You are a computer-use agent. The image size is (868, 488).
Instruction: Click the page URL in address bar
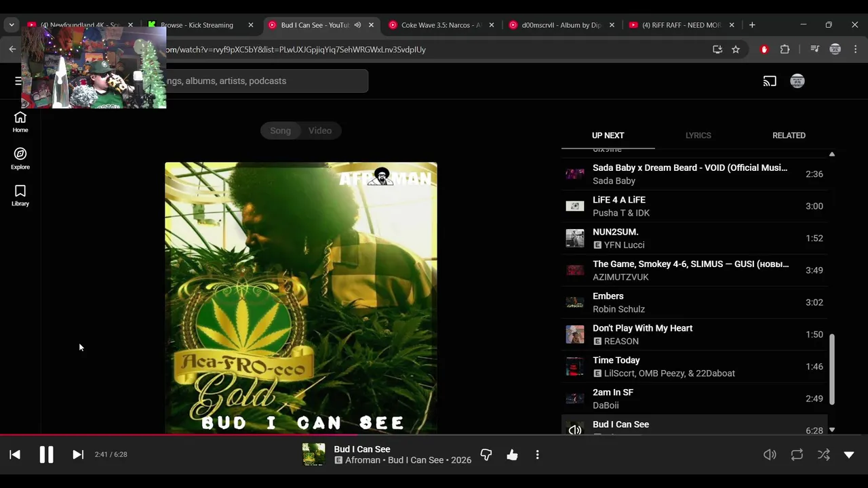pos(296,49)
